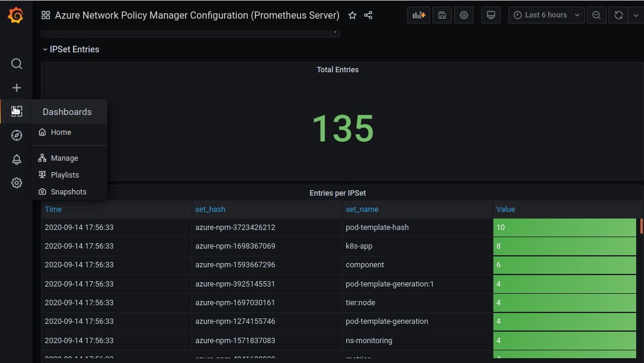
Task: Click the Create plus icon
Action: click(17, 88)
